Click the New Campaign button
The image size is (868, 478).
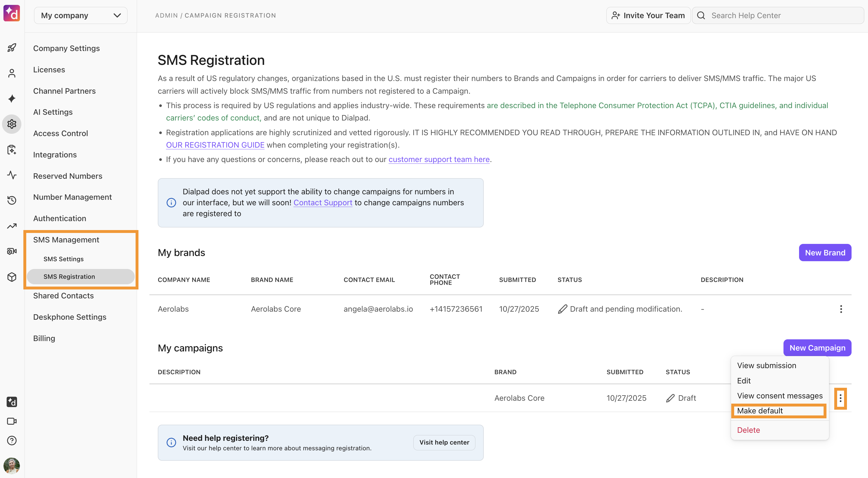(817, 348)
